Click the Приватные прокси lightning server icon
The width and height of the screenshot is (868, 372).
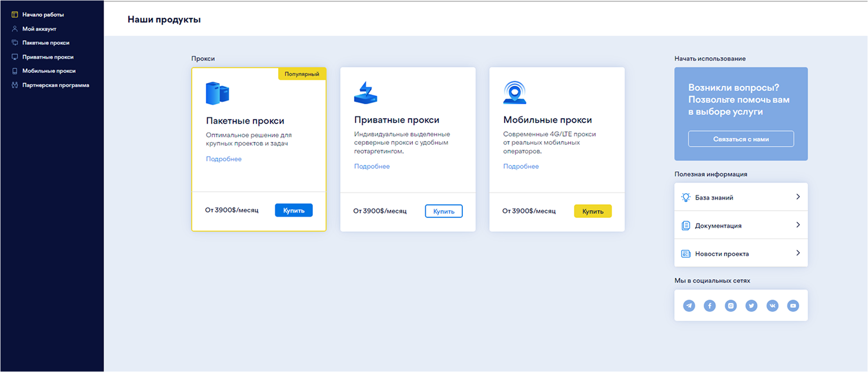point(365,92)
